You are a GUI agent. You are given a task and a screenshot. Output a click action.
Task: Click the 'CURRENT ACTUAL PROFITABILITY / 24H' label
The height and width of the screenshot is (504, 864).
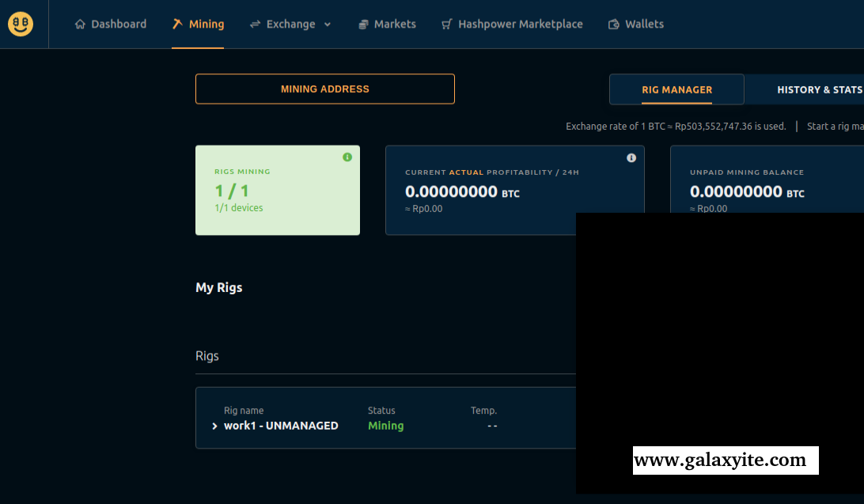point(492,172)
